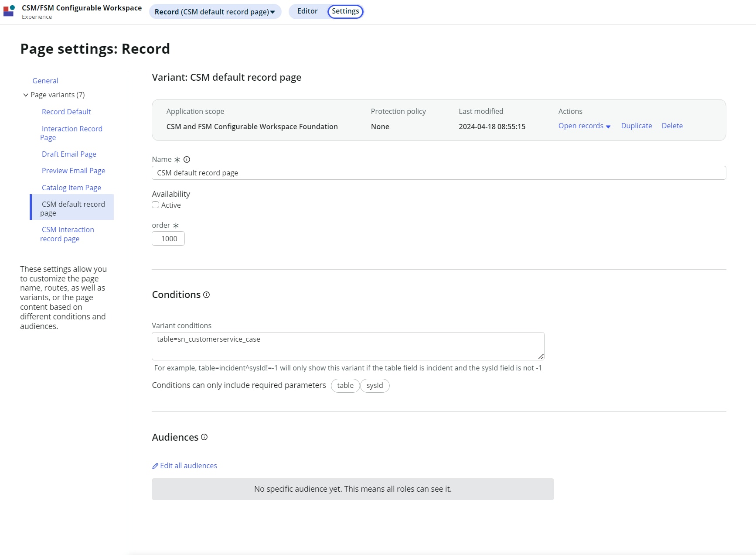Select the sysId required parameter pill

point(375,386)
